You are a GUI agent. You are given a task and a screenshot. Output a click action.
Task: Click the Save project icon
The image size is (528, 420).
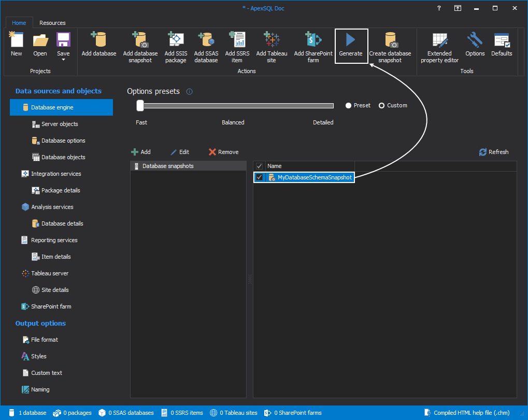coord(63,40)
